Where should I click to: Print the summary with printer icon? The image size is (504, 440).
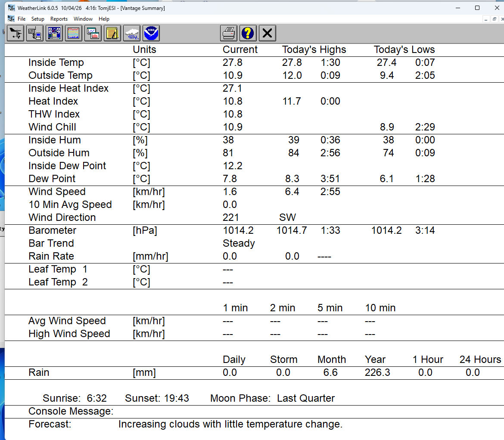click(x=229, y=33)
